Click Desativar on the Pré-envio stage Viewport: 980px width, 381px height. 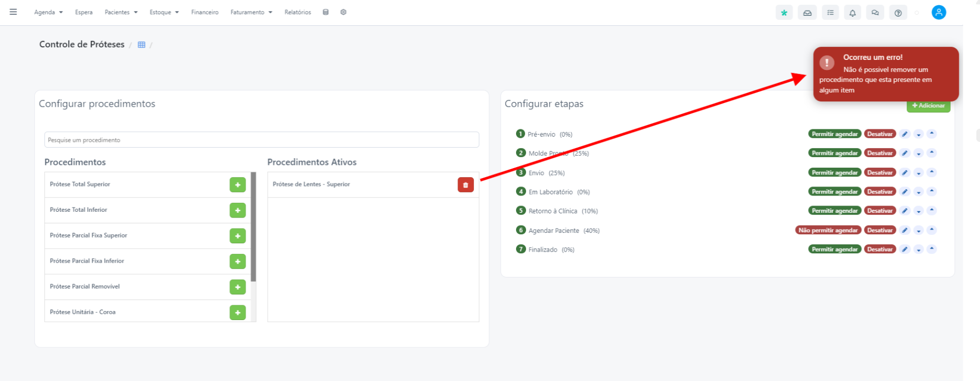(880, 134)
